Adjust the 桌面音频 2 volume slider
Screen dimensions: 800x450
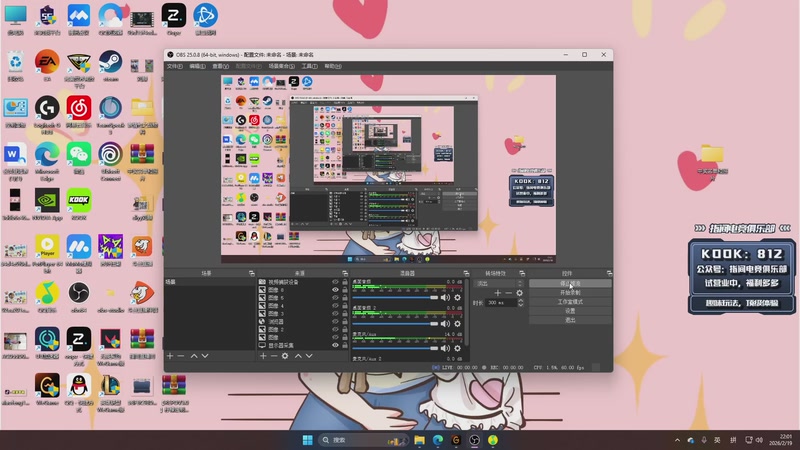click(395, 323)
